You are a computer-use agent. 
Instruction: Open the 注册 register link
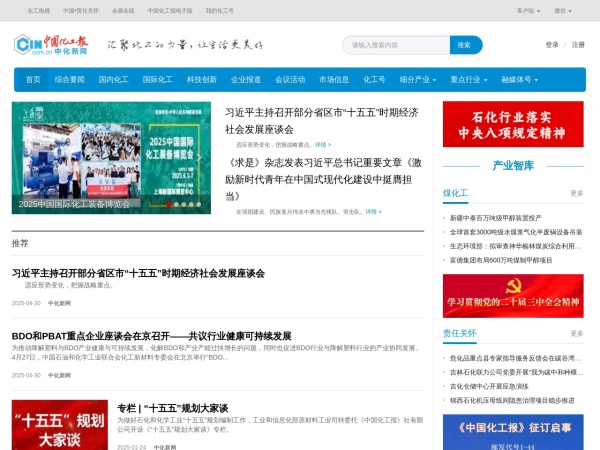pyautogui.click(x=578, y=45)
